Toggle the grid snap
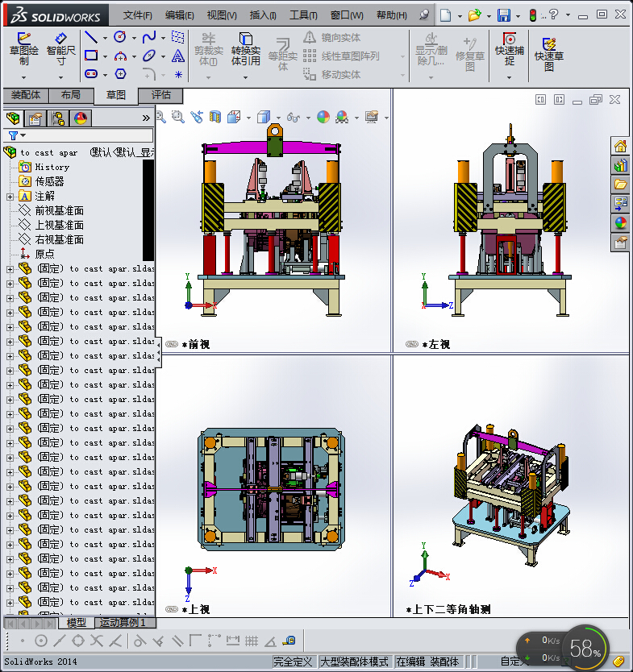 click(x=252, y=641)
